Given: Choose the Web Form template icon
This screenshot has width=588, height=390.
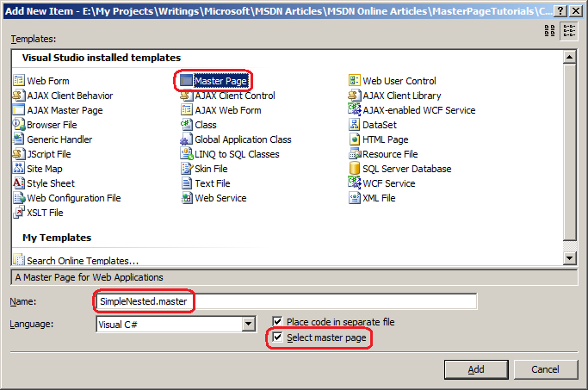Looking at the screenshot, I should point(18,80).
